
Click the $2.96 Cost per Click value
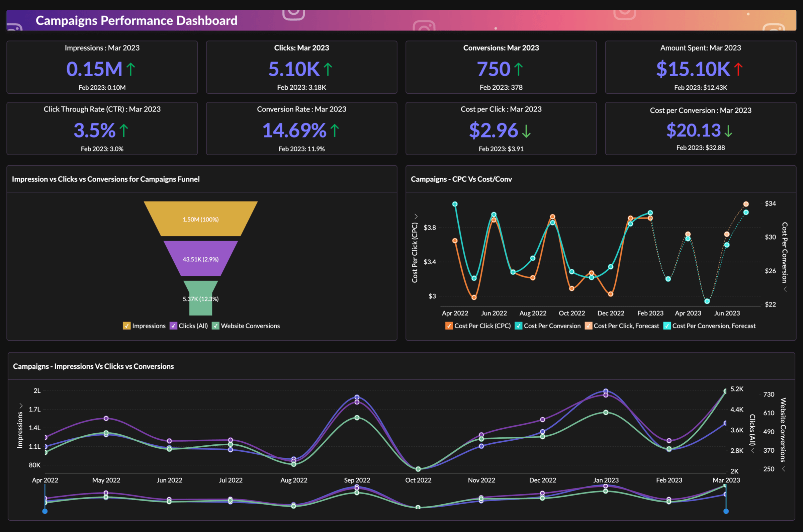point(494,130)
